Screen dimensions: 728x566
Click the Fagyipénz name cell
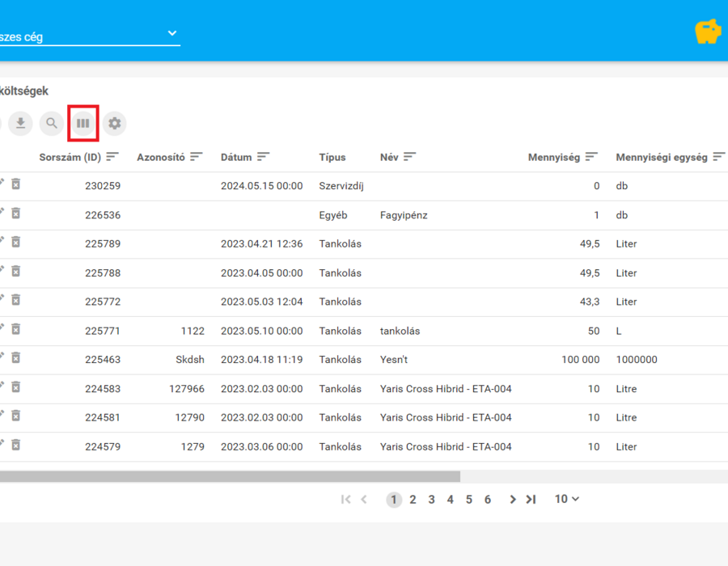(x=404, y=215)
